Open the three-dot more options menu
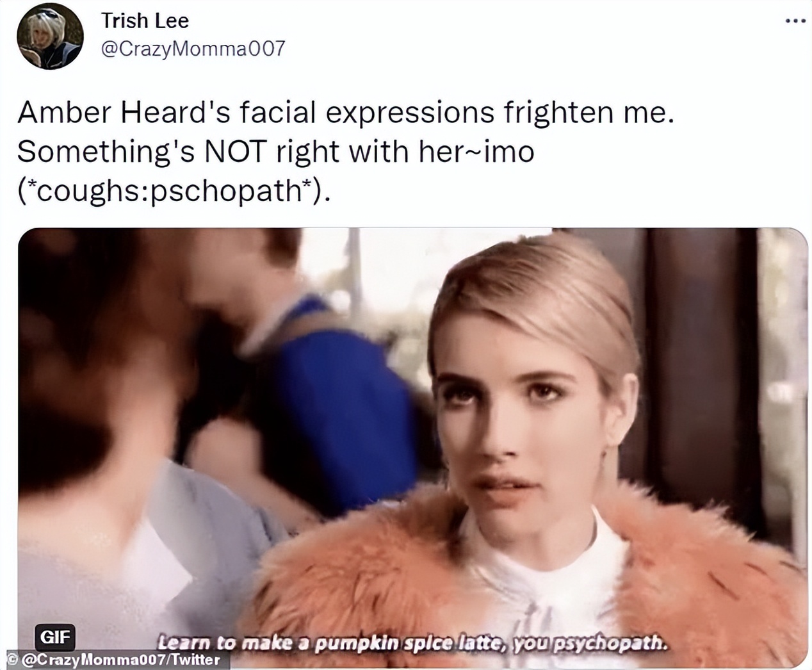The height and width of the screenshot is (670, 812). tap(795, 21)
